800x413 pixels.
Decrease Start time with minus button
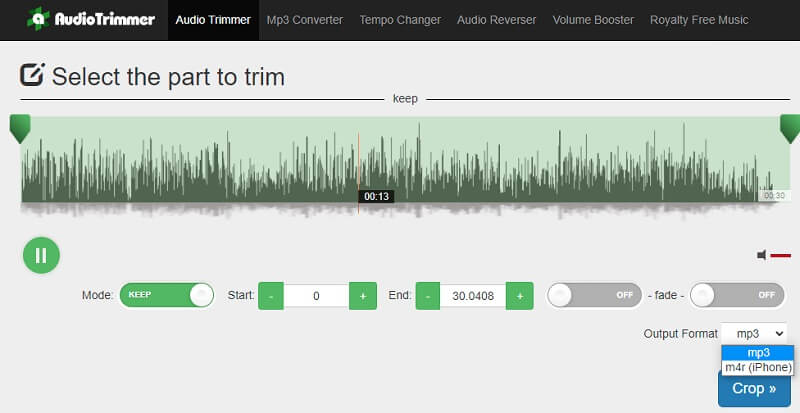(x=271, y=295)
